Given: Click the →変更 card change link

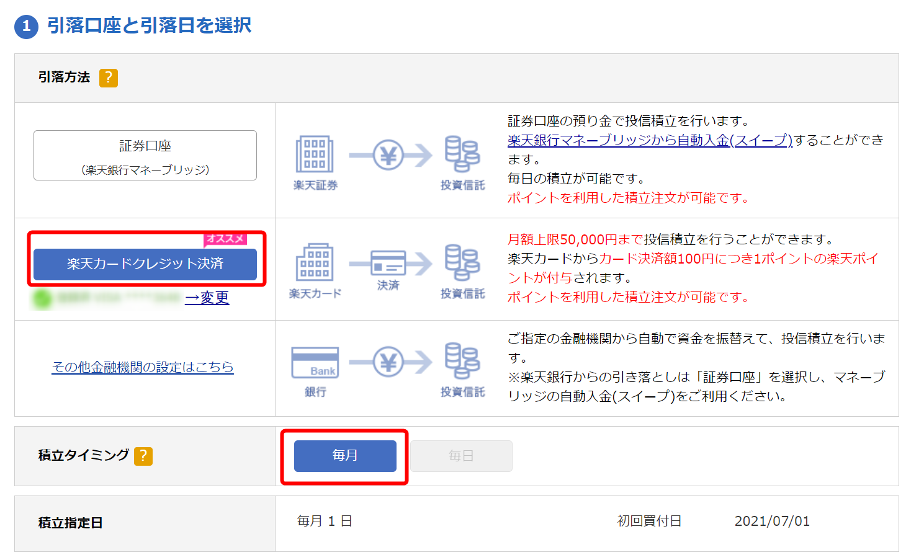Looking at the screenshot, I should [207, 298].
